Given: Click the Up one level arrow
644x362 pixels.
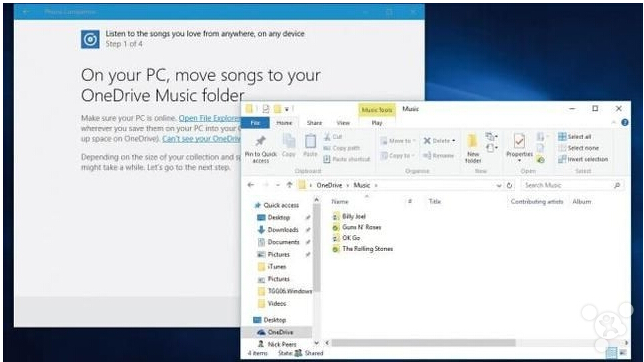Looking at the screenshot, I should tap(289, 185).
